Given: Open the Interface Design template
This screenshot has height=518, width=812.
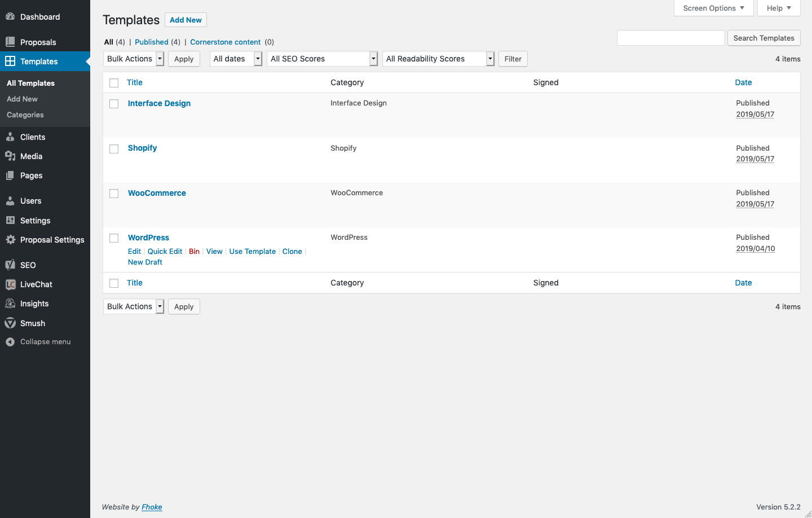Looking at the screenshot, I should click(x=159, y=103).
